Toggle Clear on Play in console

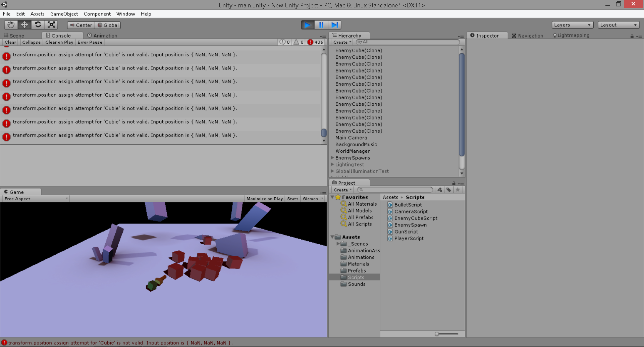pos(59,42)
